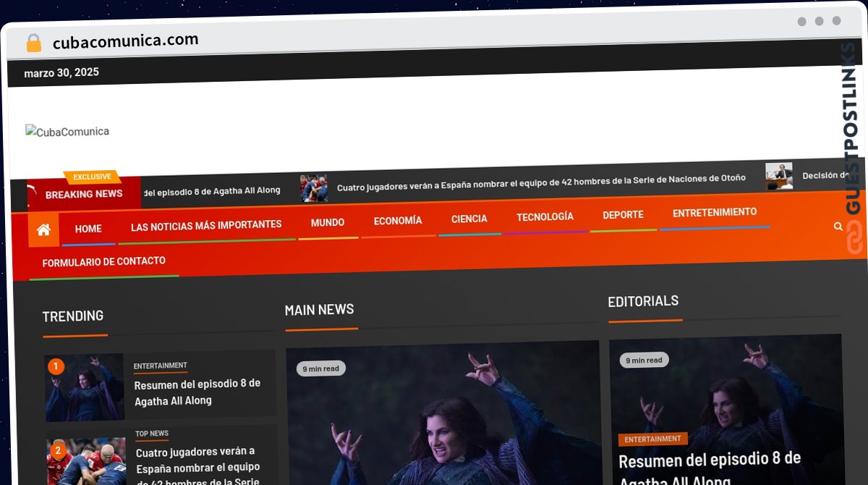This screenshot has width=868, height=485.
Task: Go to the TECNOLOGÍA section
Action: coord(545,217)
